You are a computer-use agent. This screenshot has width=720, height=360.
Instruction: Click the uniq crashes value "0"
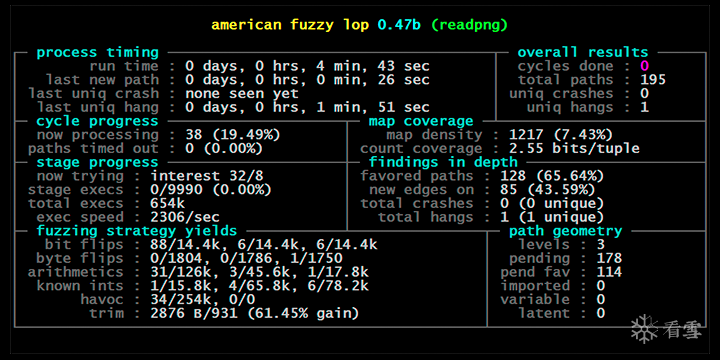tap(645, 94)
